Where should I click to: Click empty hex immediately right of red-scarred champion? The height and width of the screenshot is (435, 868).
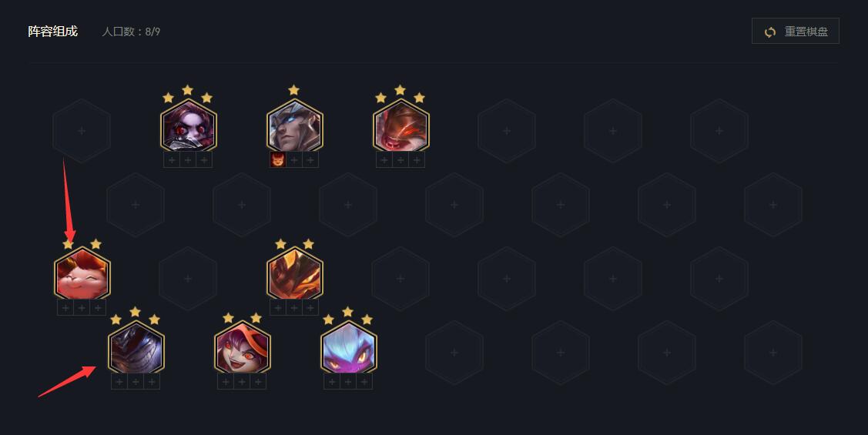[507, 131]
